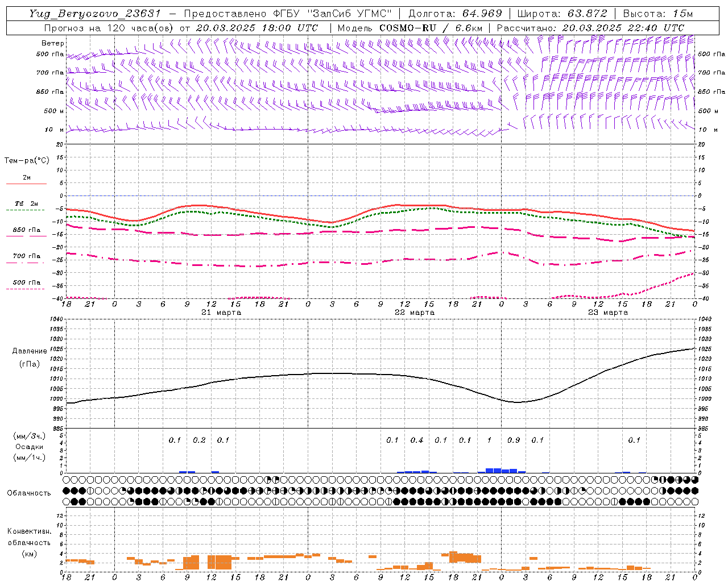Click the station title Yug_Beryozovo_23631

tap(95, 14)
